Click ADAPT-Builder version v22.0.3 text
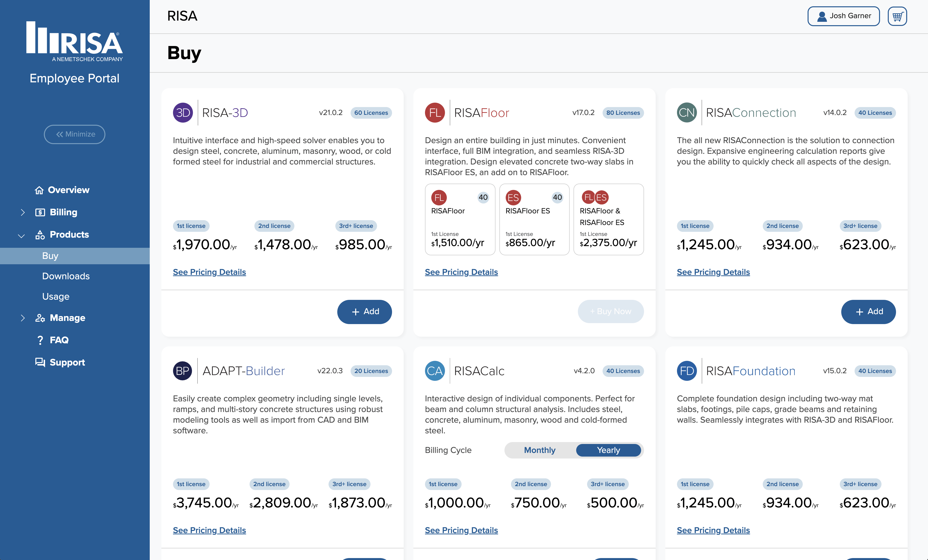928x560 pixels. point(330,371)
